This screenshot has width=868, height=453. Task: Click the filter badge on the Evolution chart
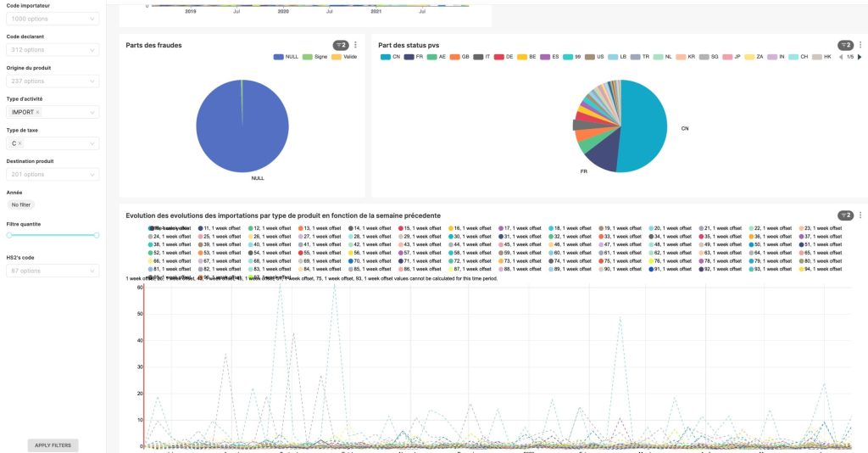(x=845, y=215)
